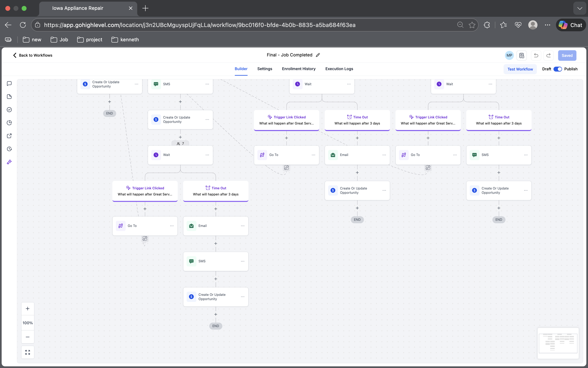
Task: Open options menu of Email node beside leftmost Go To
Action: click(243, 226)
